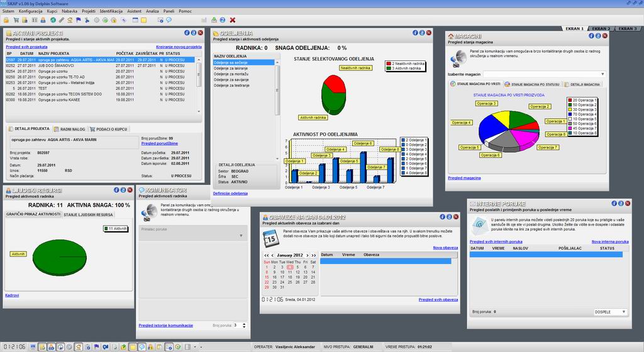Jump forward a year with calendar >> button
This screenshot has width=644, height=352.
coord(313,255)
